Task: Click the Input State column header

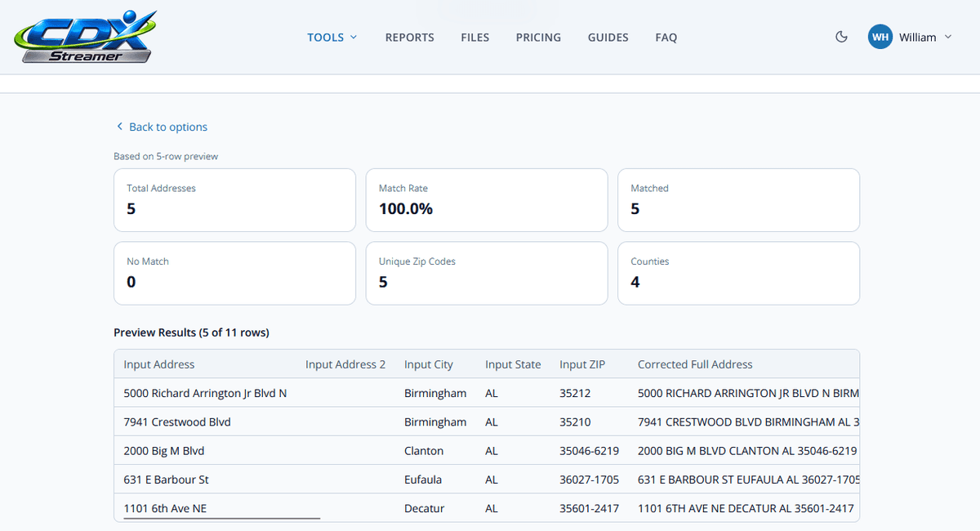Action: tap(513, 364)
